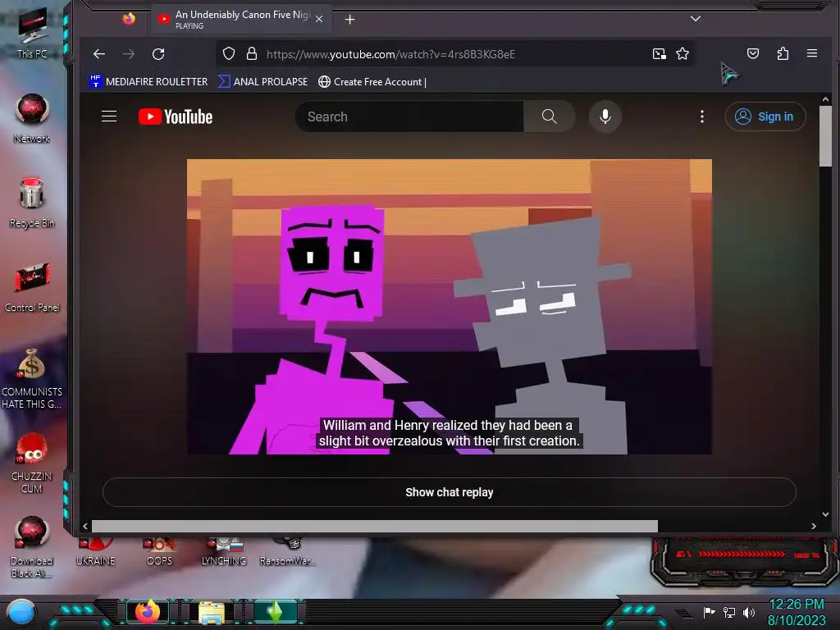Select the COMMUNISTS HATE THIS G... shortcut
Image resolution: width=840 pixels, height=630 pixels.
[32, 377]
